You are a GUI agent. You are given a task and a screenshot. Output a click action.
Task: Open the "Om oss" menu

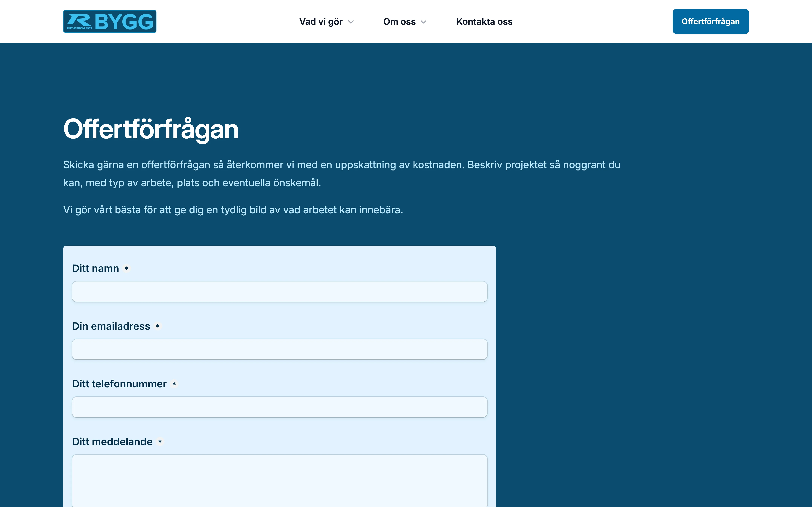[399, 22]
